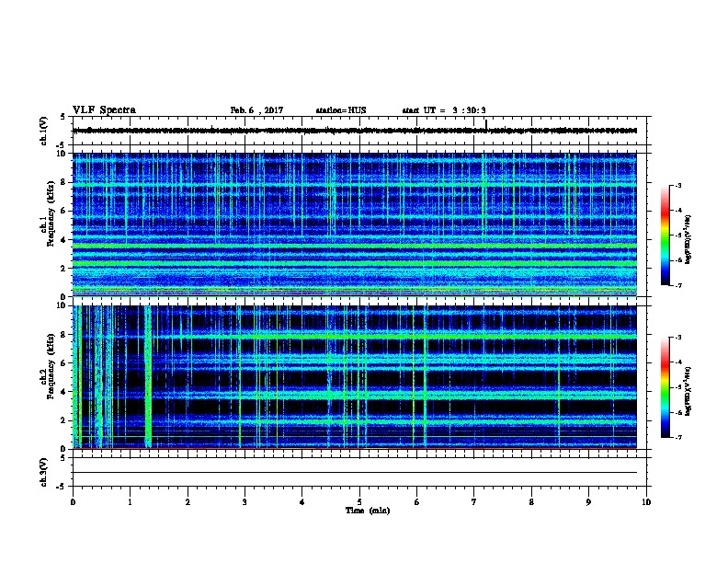The height and width of the screenshot is (563, 728).
Task: Click the '4' frequency tick label of ch.2
Action: (x=63, y=392)
